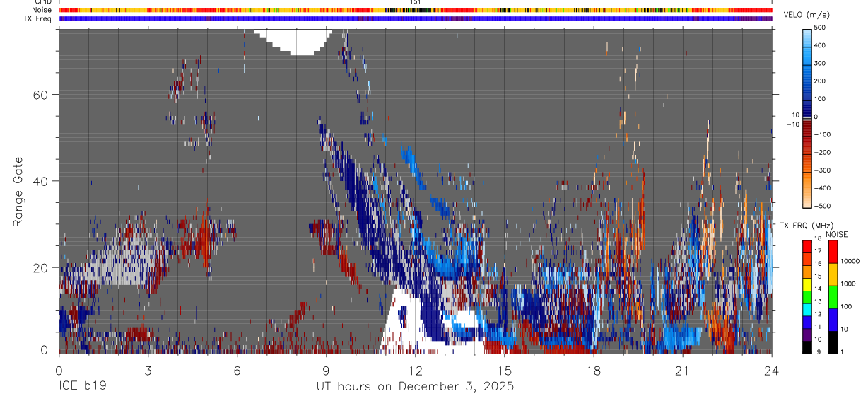Click the '151' CPID value above the noise strip
The height and width of the screenshot is (401, 868).
pyautogui.click(x=416, y=2)
